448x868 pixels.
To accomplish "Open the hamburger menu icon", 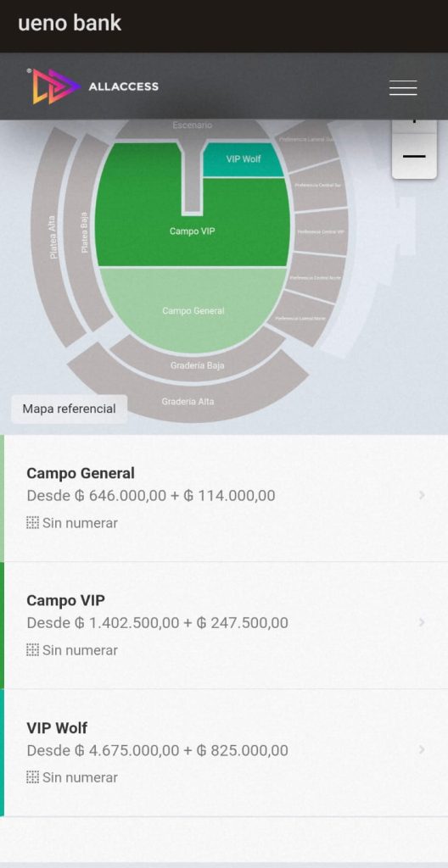I will click(403, 87).
